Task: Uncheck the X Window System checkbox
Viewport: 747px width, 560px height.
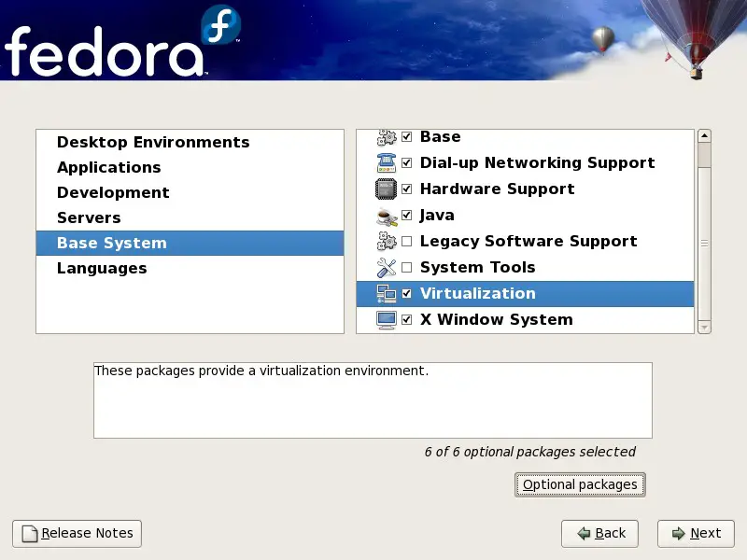Action: click(407, 319)
